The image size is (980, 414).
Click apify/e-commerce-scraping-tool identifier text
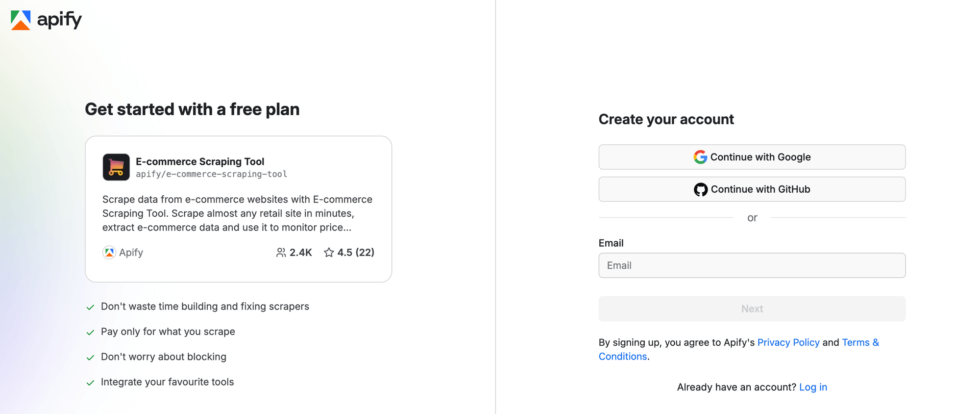click(212, 174)
